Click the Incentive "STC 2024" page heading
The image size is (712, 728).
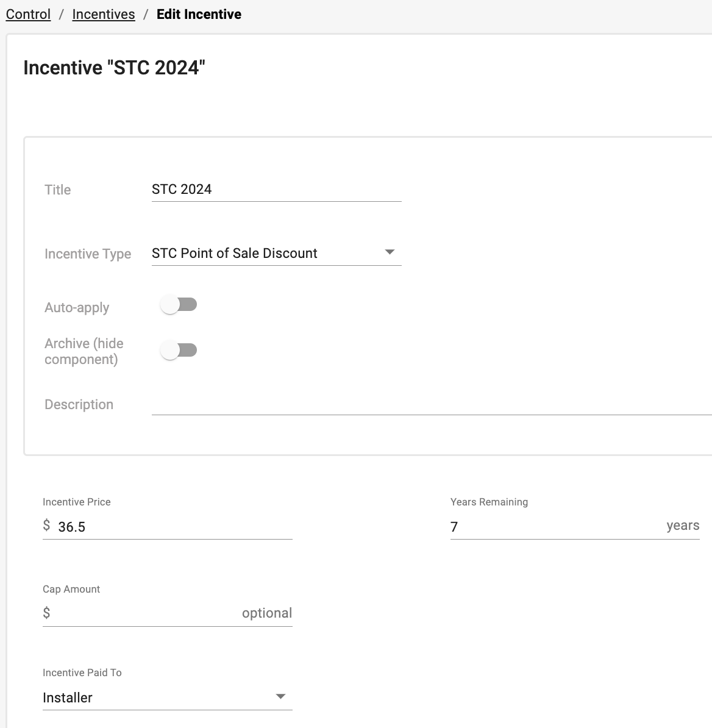coord(114,68)
